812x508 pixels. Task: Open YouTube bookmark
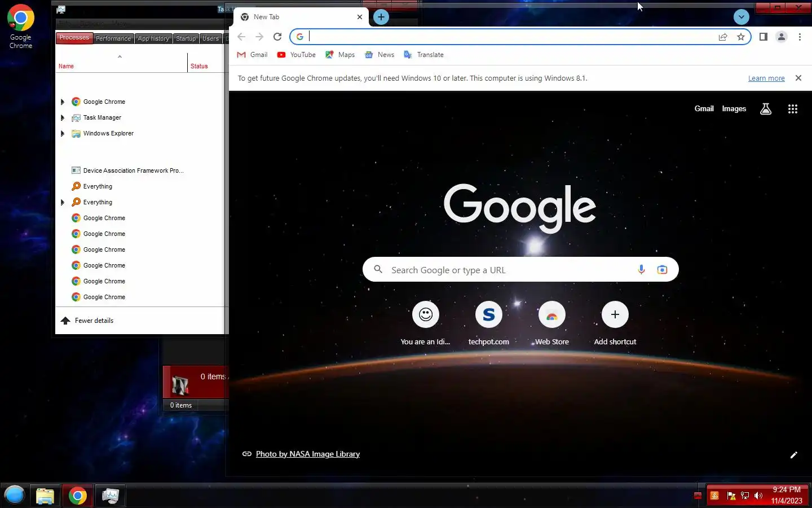point(297,55)
